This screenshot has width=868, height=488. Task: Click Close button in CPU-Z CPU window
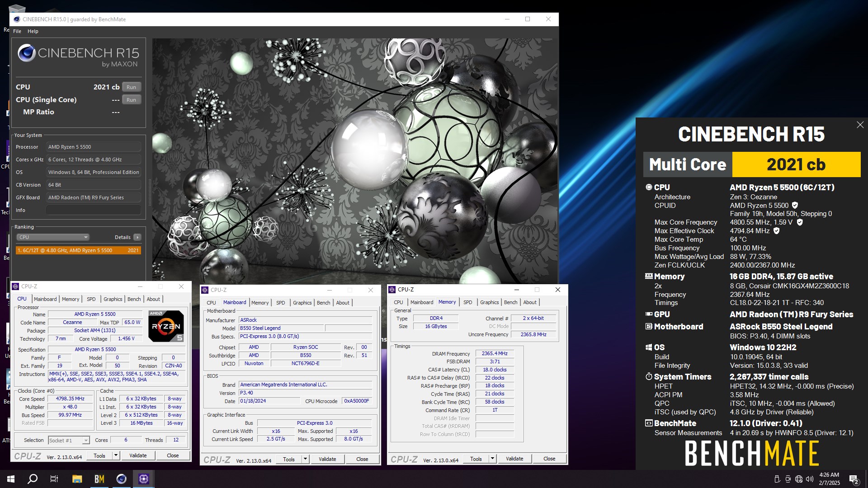coord(173,455)
